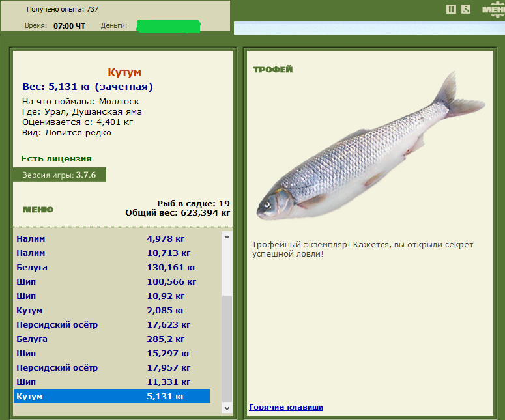Select the Персидский осётр 17,623 кг row
Screen dimensions: 505x420
point(112,325)
